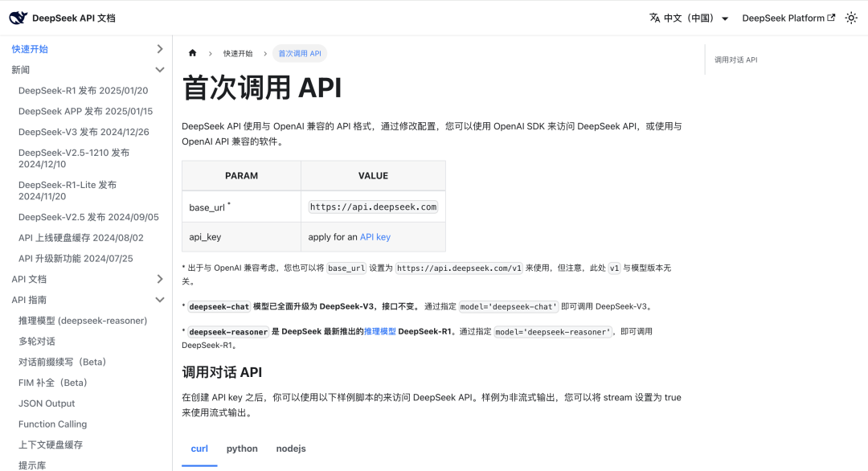Viewport: 868px width, 471px height.
Task: Click the base_url table cell
Action: click(241, 207)
